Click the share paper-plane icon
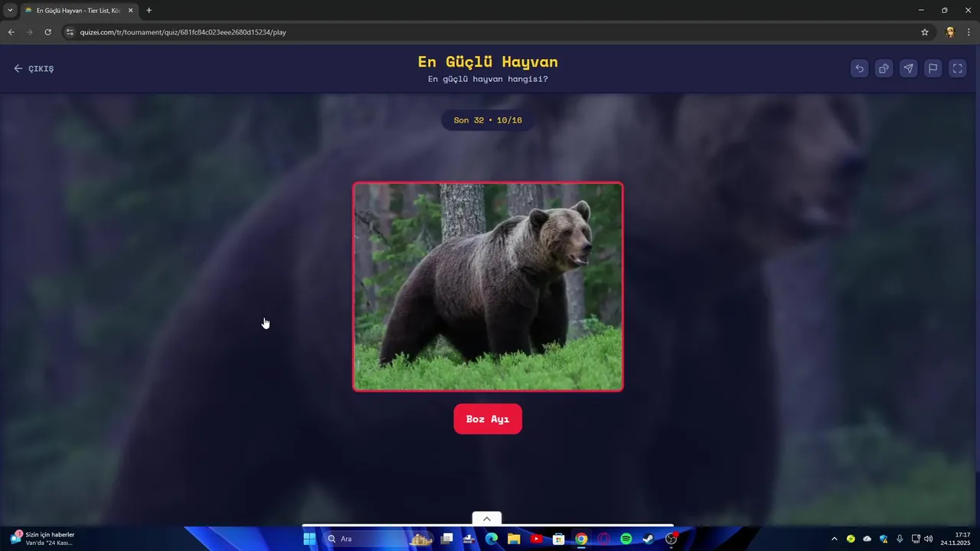The height and width of the screenshot is (551, 980). coord(908,68)
